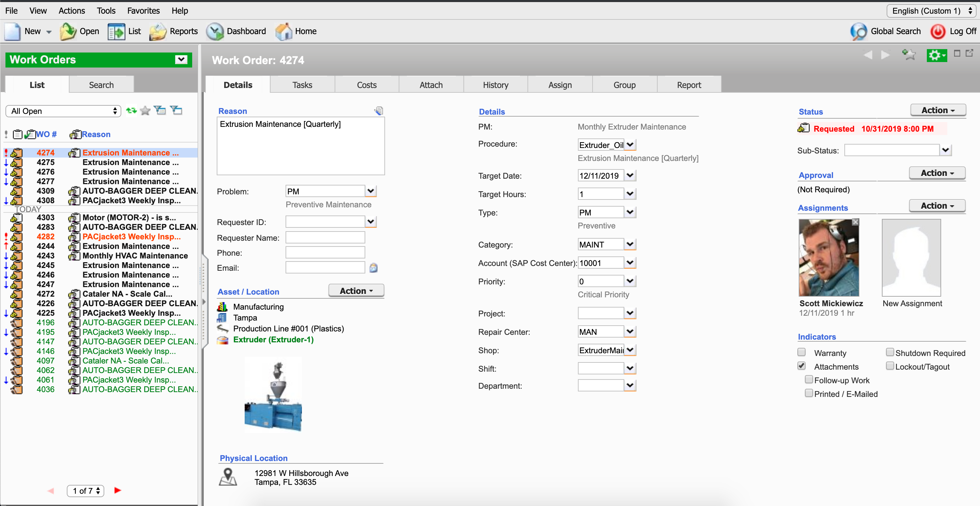
Task: Click the Dashboard toolbar icon
Action: coord(215,31)
